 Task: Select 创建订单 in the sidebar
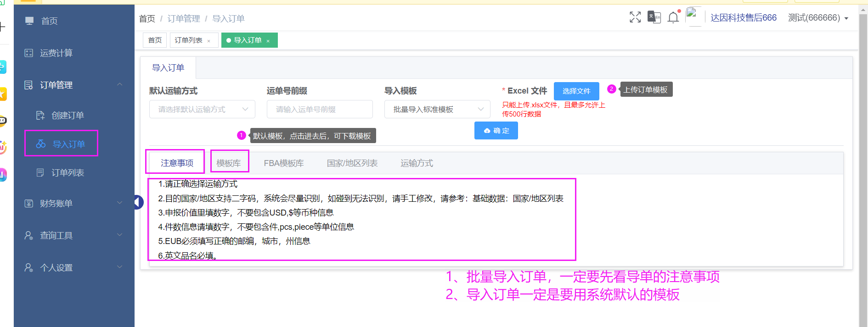coord(68,116)
